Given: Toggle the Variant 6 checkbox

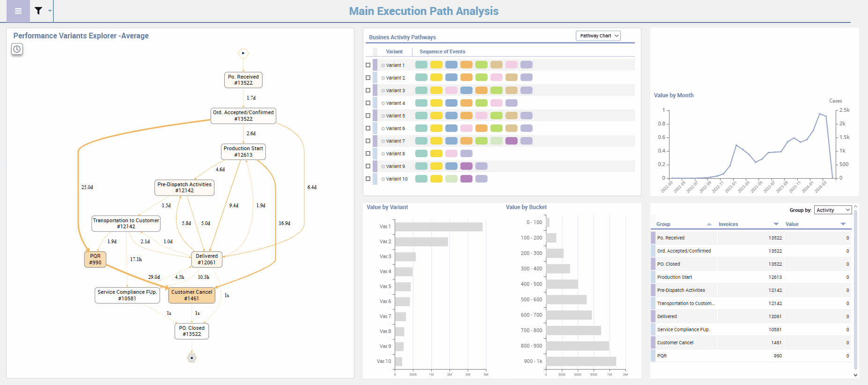Looking at the screenshot, I should [x=368, y=128].
